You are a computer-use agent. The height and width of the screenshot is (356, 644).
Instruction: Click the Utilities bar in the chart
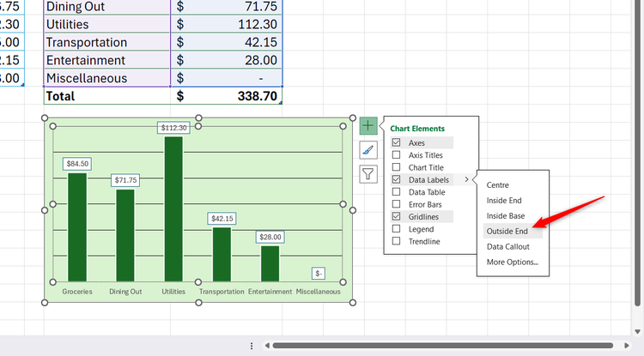[x=173, y=209]
